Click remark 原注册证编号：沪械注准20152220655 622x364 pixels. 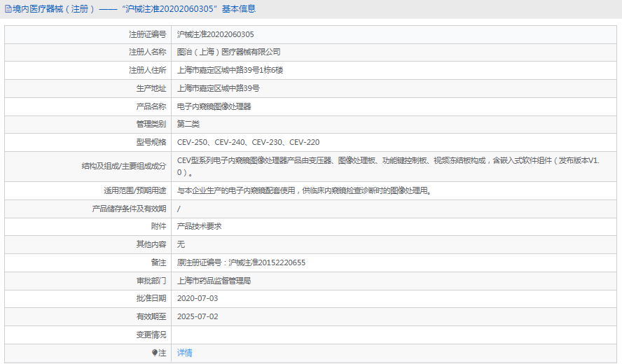click(x=241, y=262)
